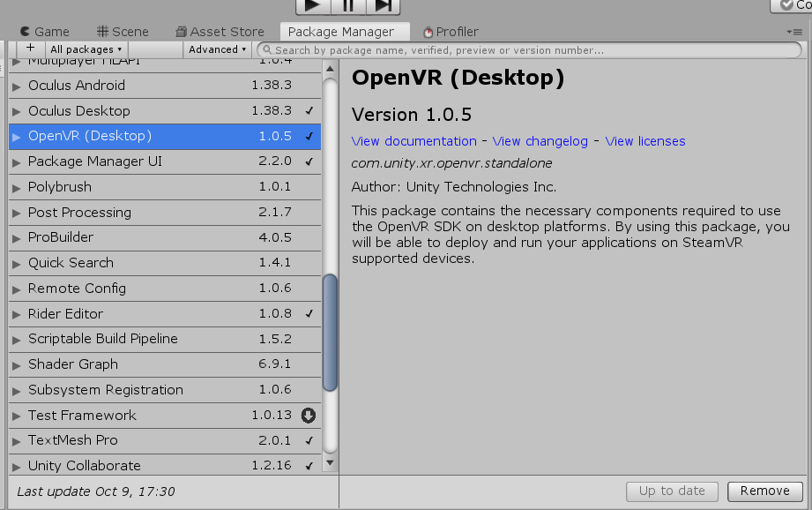Click the package list scroll down arrow
Image resolution: width=812 pixels, height=510 pixels.
pyautogui.click(x=330, y=463)
